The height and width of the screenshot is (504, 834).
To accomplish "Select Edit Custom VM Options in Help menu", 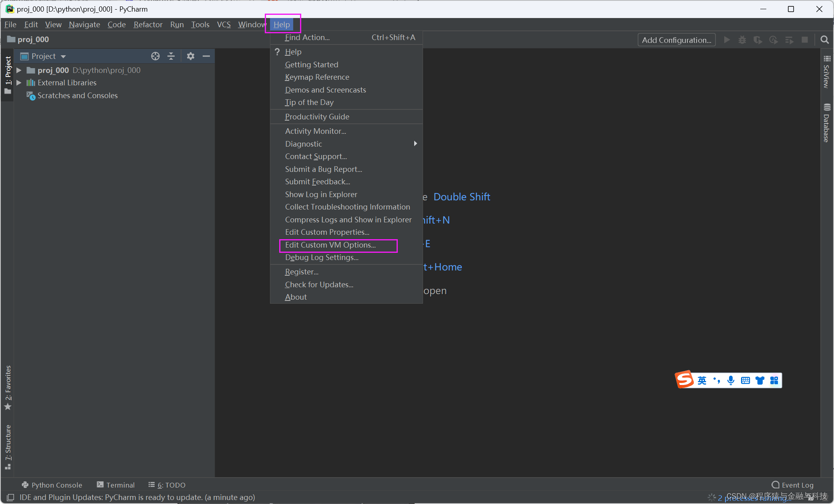I will point(330,245).
